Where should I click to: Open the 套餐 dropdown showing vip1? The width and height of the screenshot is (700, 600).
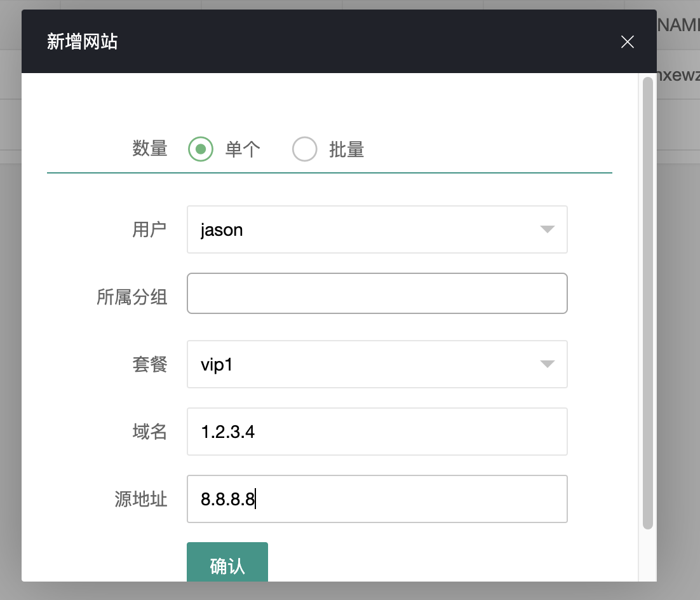[377, 364]
